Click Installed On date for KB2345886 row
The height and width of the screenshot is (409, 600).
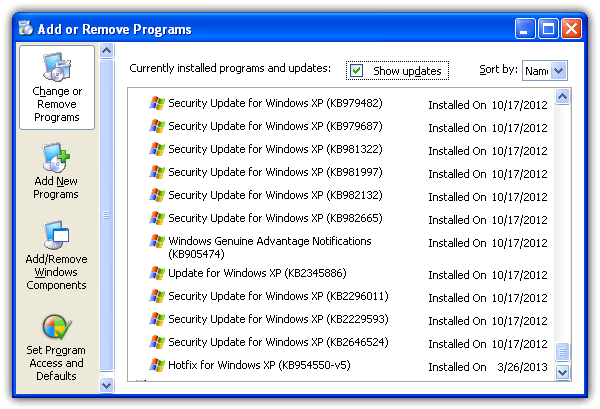point(519,275)
